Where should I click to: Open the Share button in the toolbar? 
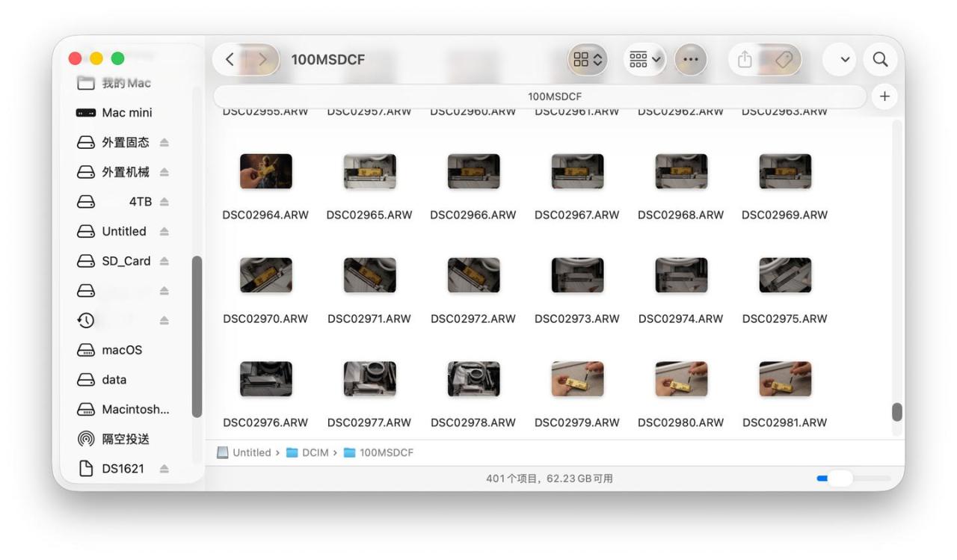[745, 60]
